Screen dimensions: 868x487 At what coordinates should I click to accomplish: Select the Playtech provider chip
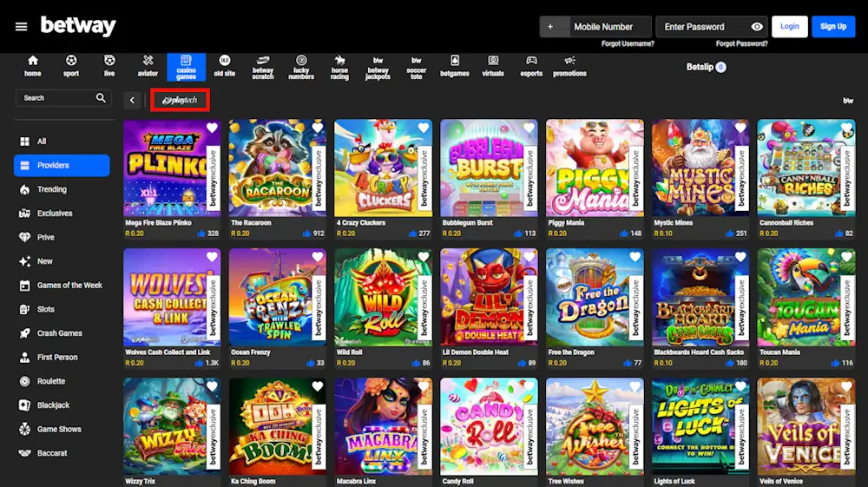tap(180, 100)
